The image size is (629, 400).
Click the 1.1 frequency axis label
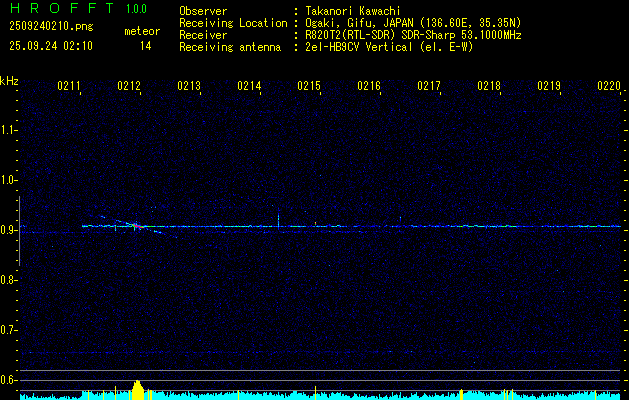(9, 130)
